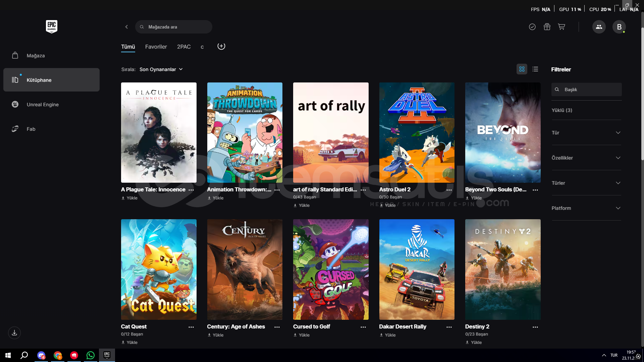This screenshot has width=644, height=362.
Task: Toggle the Yüklü (3) installed filter
Action: pos(562,110)
